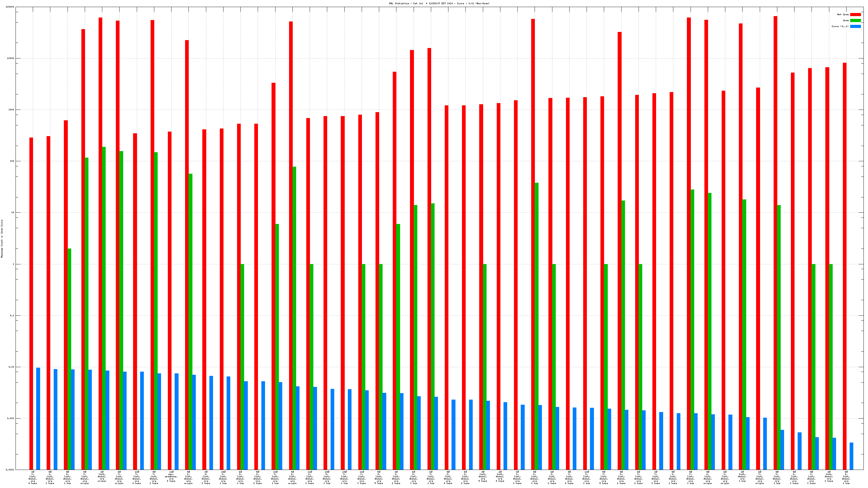This screenshot has height=488, width=868.
Task: Click the '14@ 3.list.dnswl.org 1 hop' label
Action: [223, 478]
